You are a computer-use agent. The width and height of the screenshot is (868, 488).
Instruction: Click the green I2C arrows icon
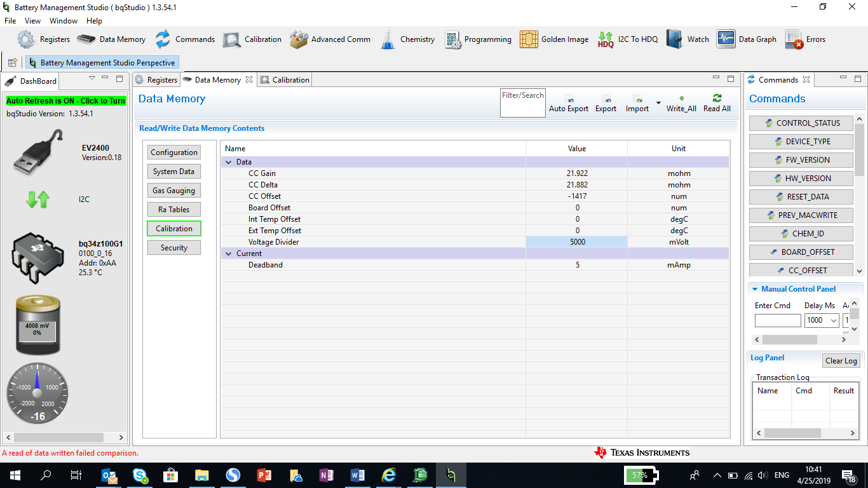[x=37, y=200]
